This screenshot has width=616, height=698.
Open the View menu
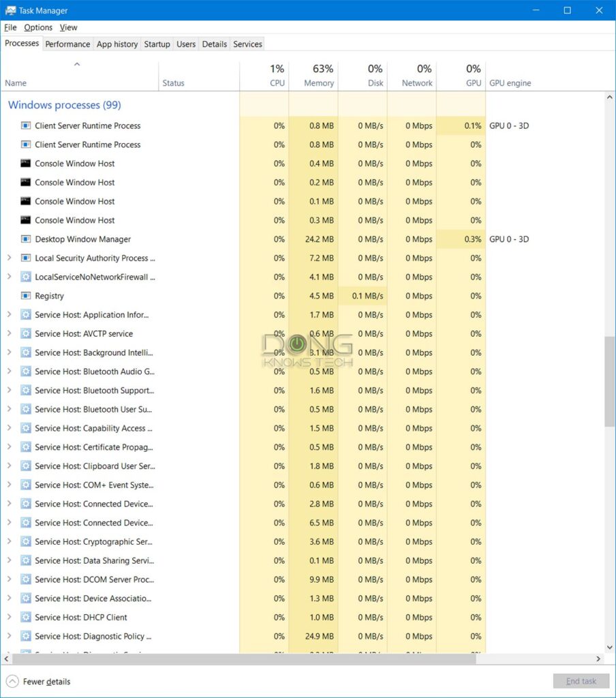click(x=69, y=27)
